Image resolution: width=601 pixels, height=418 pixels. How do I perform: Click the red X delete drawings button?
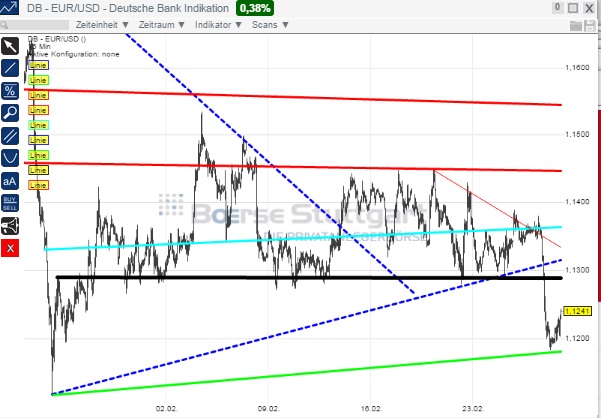click(x=10, y=248)
